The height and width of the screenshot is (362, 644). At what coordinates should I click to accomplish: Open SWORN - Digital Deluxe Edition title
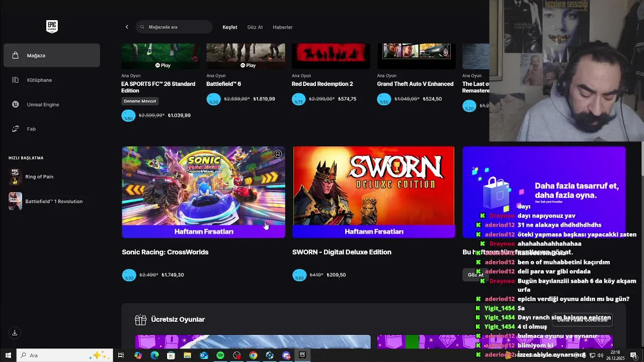pyautogui.click(x=342, y=252)
